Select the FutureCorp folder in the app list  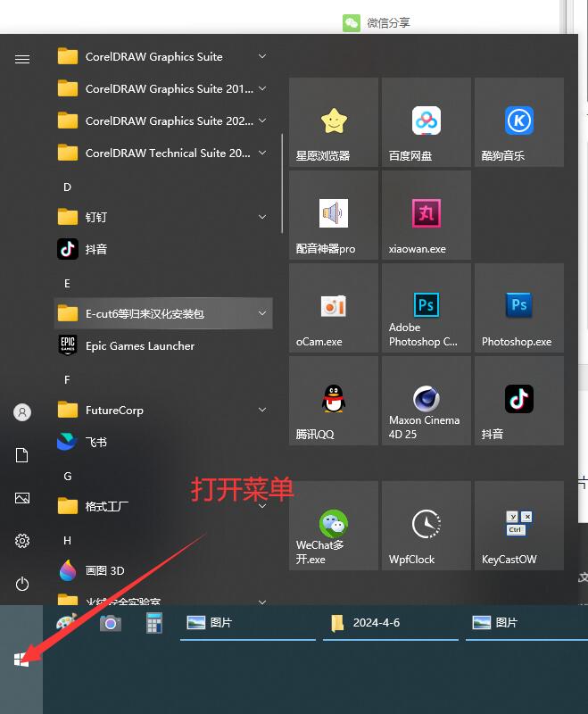[x=163, y=410]
